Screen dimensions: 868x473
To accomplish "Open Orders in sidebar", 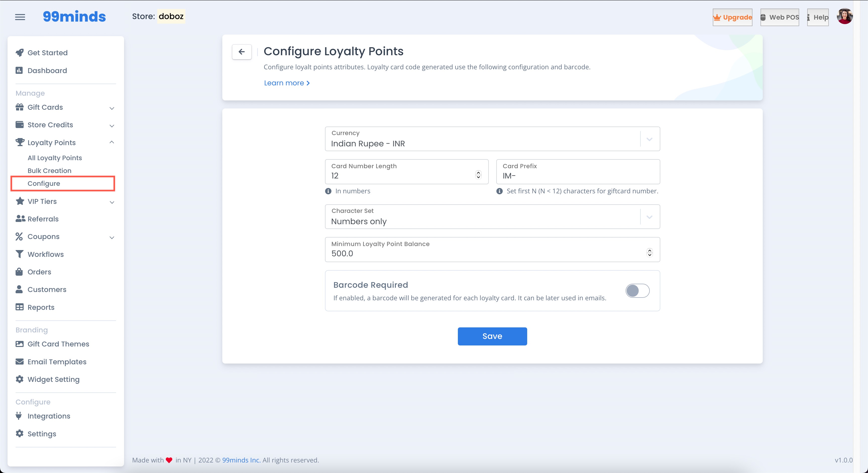I will [39, 272].
